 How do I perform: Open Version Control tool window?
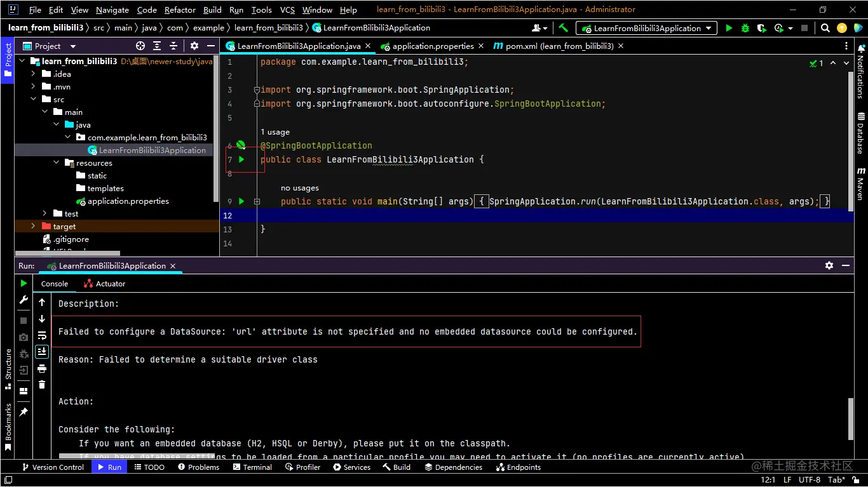tap(53, 467)
